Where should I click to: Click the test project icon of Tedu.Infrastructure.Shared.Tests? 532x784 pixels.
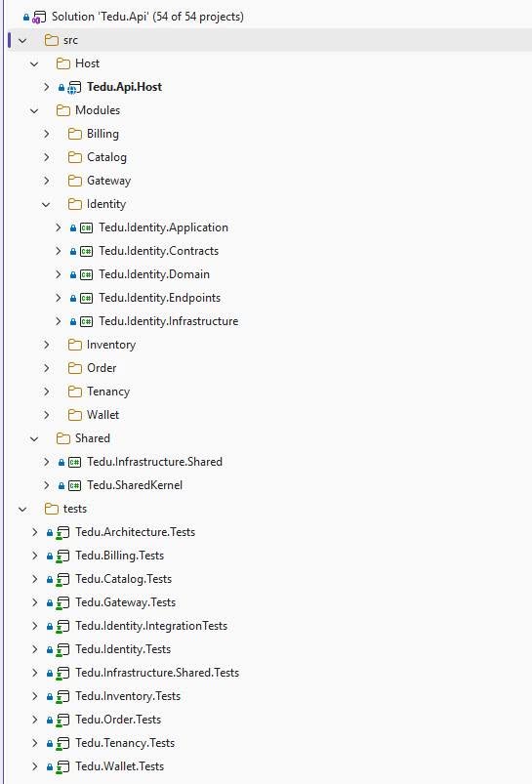[62, 674]
